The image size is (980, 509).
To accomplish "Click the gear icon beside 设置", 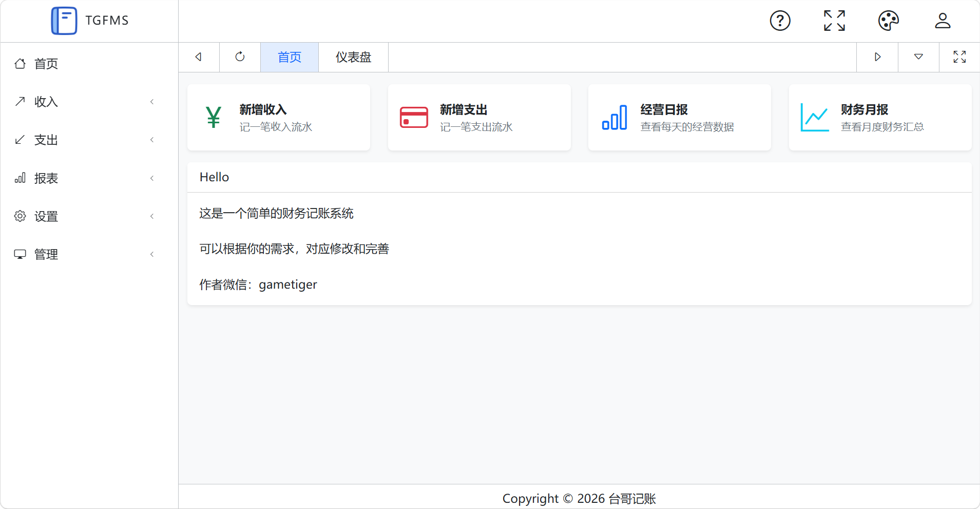I will [x=20, y=216].
